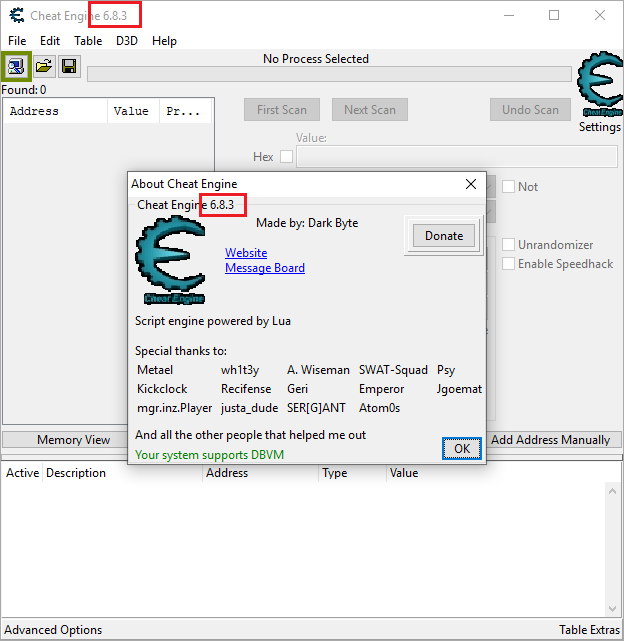The image size is (624, 641).
Task: Click the Active column header
Action: 22,473
